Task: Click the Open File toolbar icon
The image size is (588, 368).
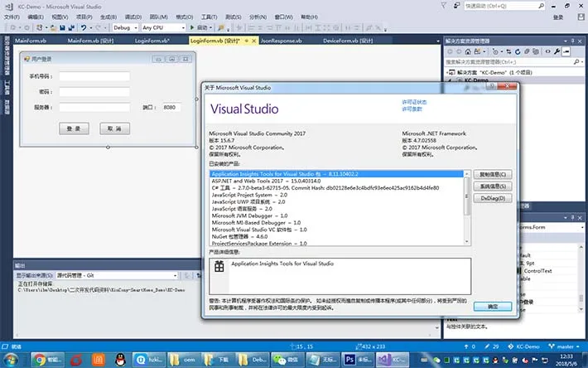Action: tap(53, 27)
